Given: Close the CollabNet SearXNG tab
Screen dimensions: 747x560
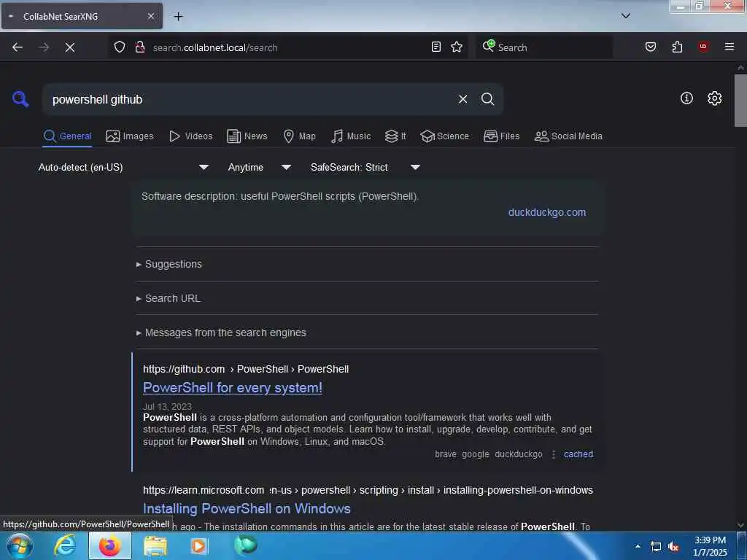Looking at the screenshot, I should [151, 16].
